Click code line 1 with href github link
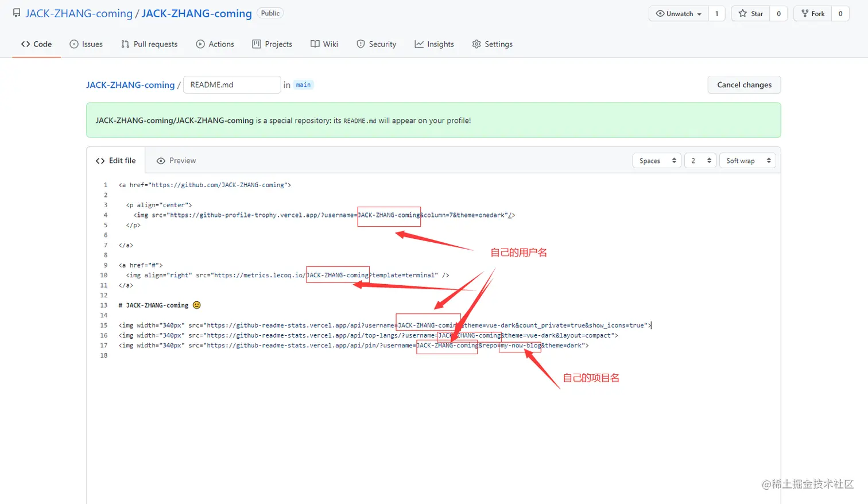This screenshot has height=504, width=868. (x=205, y=185)
